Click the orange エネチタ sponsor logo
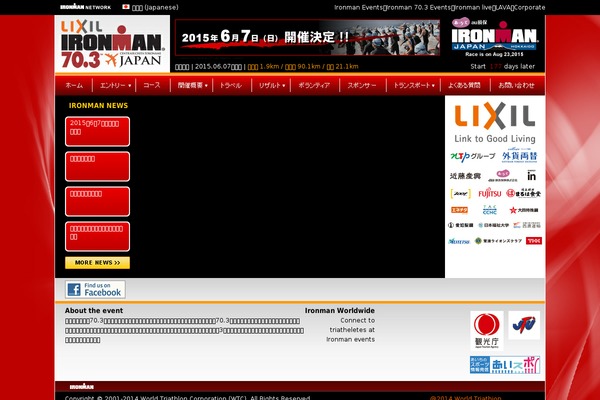This screenshot has height=400, width=600. tap(459, 210)
